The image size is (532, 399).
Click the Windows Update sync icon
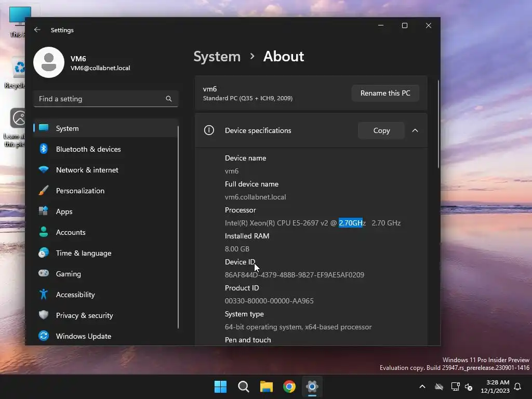pyautogui.click(x=44, y=336)
